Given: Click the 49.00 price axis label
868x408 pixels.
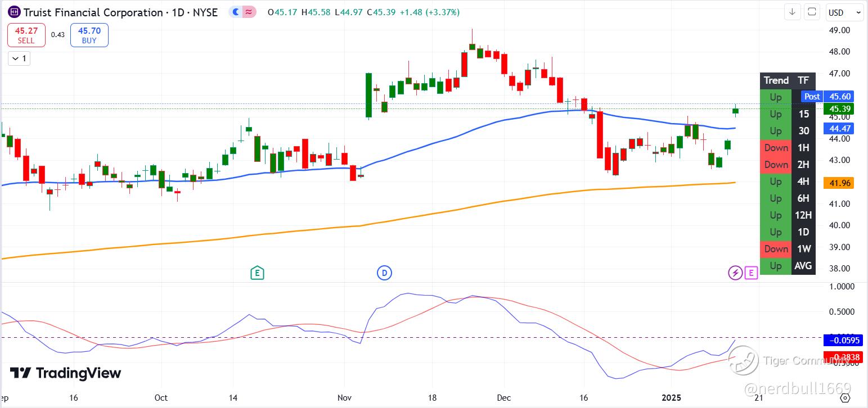Looking at the screenshot, I should (838, 30).
